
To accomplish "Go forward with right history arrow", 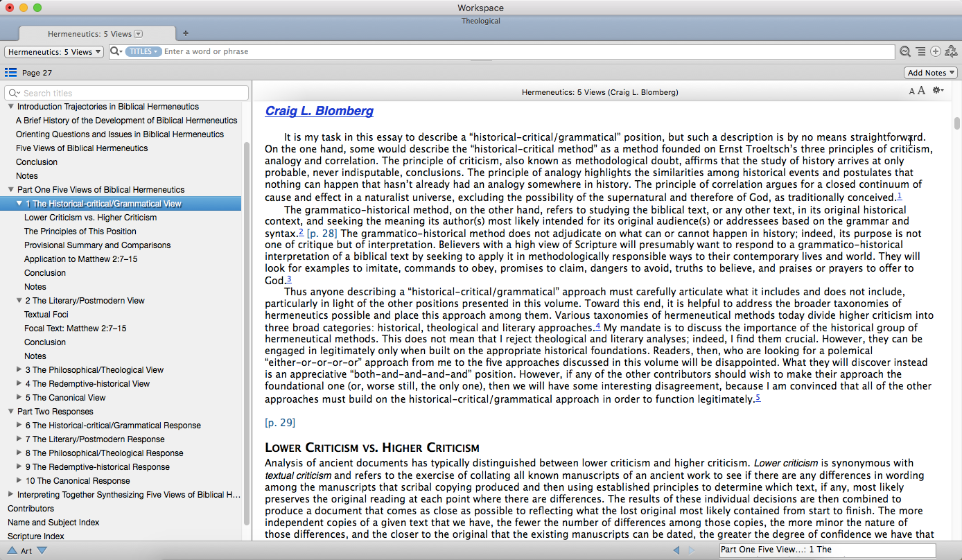I will [691, 550].
